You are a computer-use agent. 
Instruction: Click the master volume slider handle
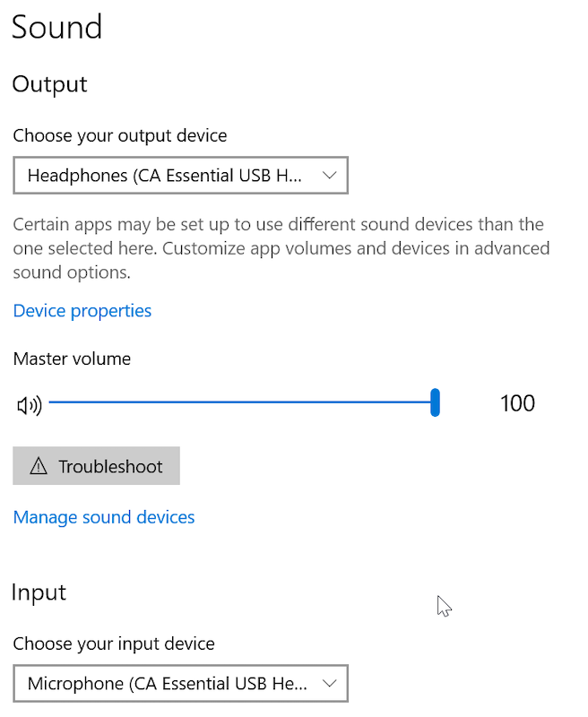click(435, 402)
